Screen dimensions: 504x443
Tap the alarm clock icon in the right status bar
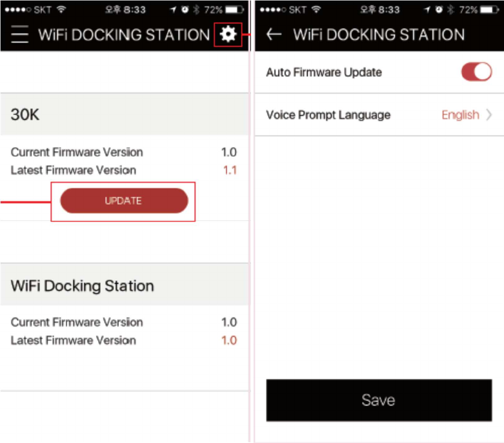click(439, 10)
